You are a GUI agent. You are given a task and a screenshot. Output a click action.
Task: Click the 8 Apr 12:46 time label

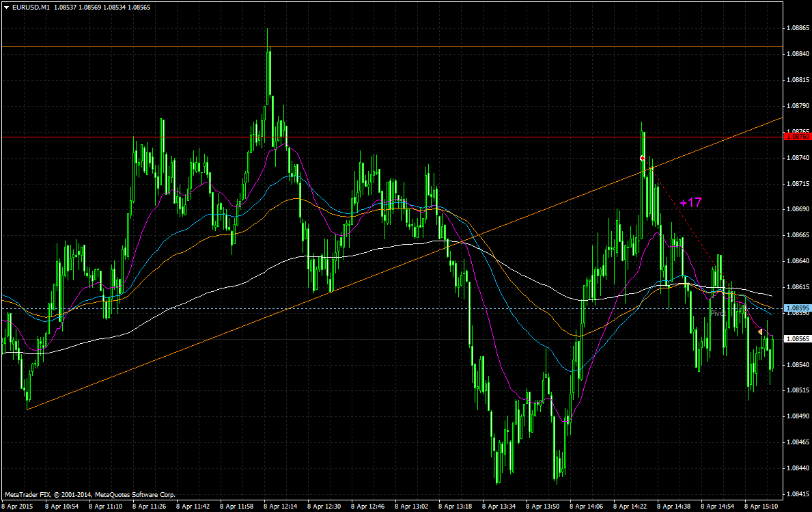(367, 507)
